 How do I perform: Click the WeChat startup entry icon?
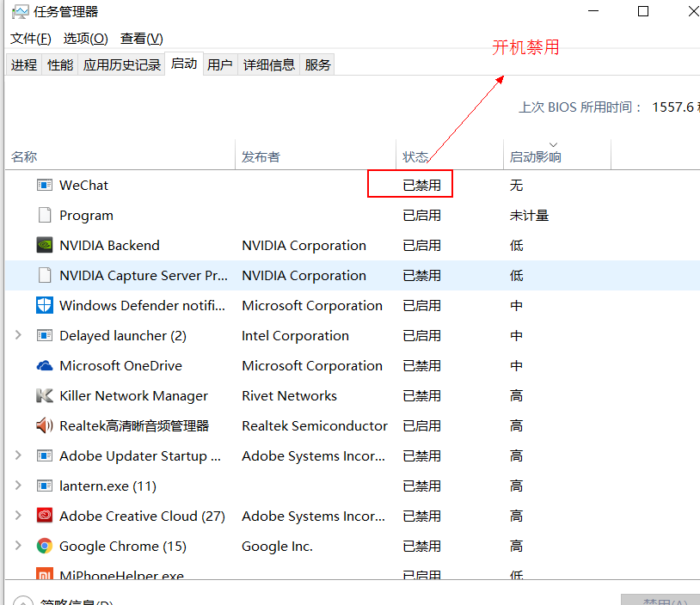tap(44, 185)
